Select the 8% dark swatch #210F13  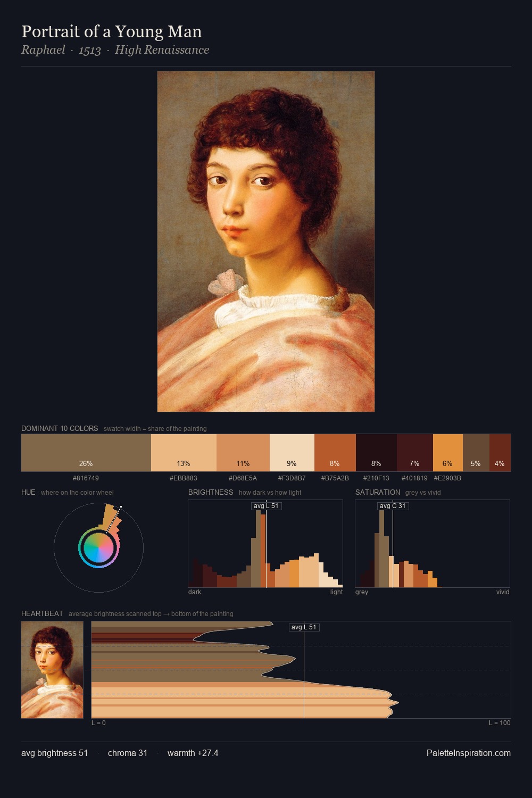point(376,453)
